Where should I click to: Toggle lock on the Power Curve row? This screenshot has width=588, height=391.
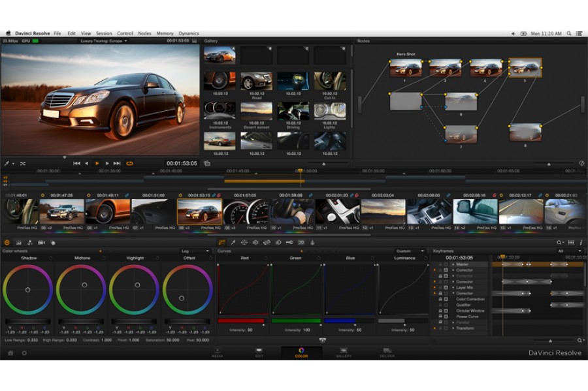440,317
